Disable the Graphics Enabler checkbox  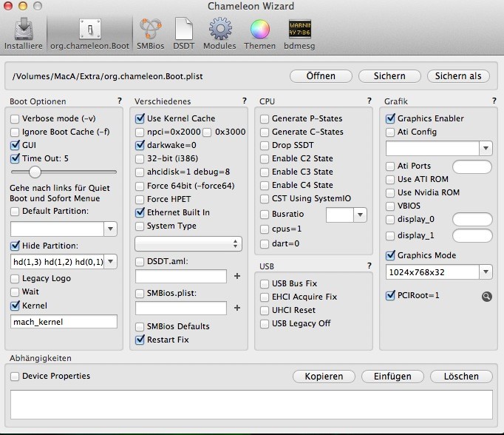point(391,118)
